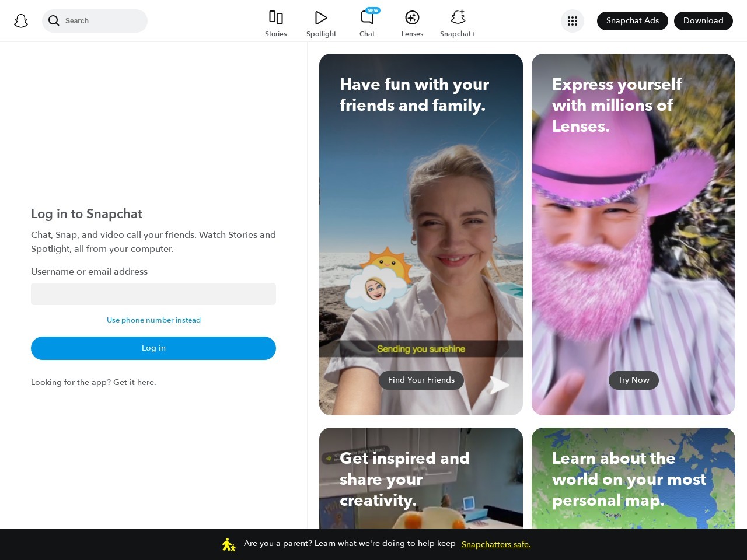Open the 'Have fun with your friends' card

pos(421,235)
